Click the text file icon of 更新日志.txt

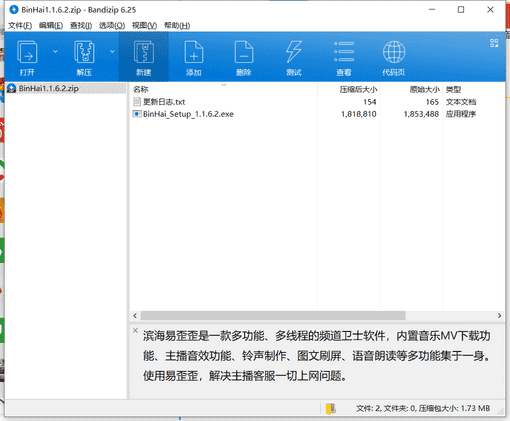click(137, 102)
